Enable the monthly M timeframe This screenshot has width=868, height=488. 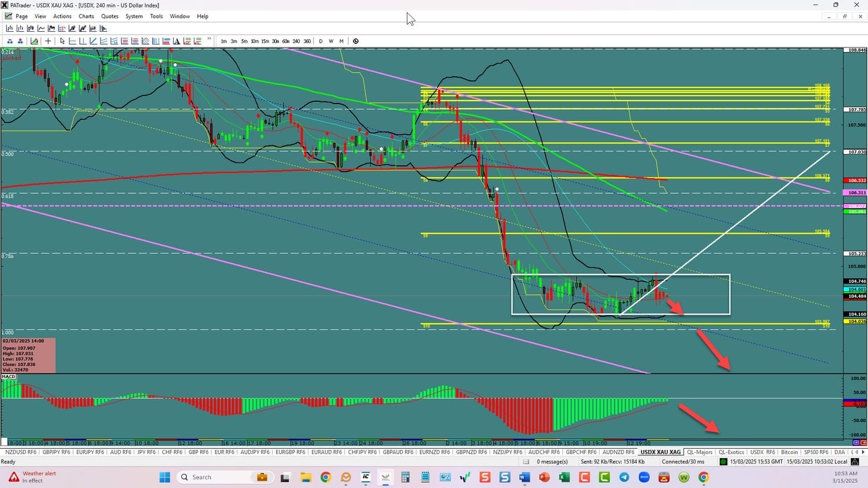coord(341,40)
